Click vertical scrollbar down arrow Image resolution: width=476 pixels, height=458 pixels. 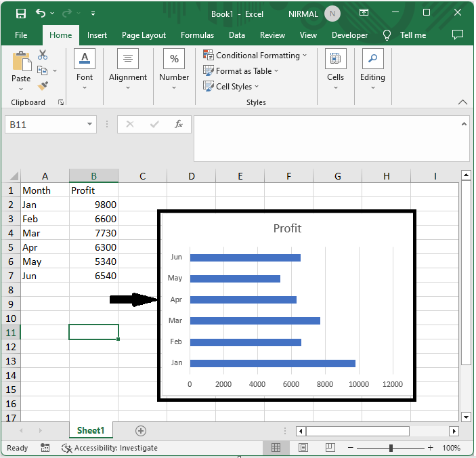pyautogui.click(x=466, y=417)
